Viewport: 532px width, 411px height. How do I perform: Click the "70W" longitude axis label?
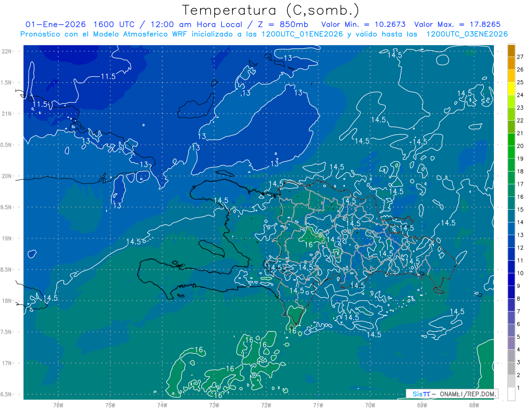click(370, 405)
